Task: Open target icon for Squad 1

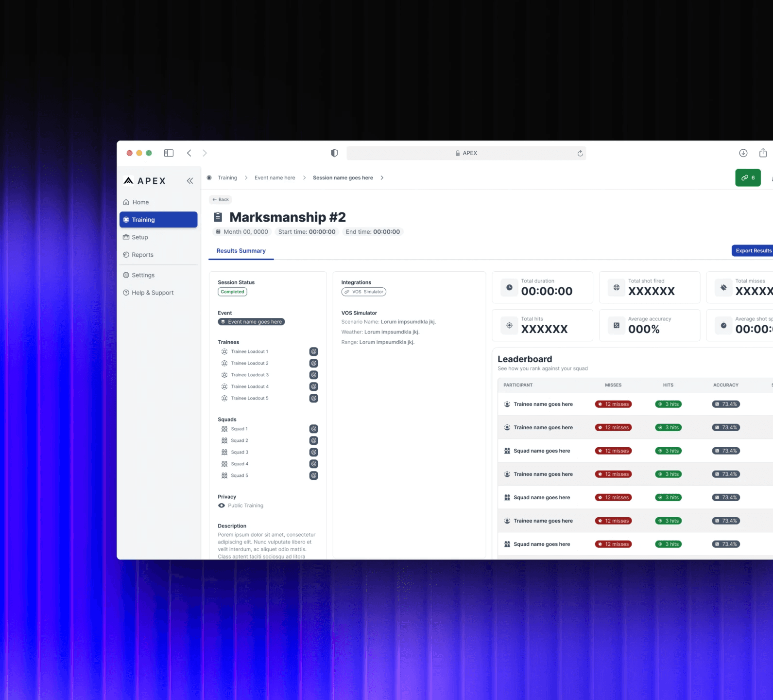Action: [x=314, y=429]
